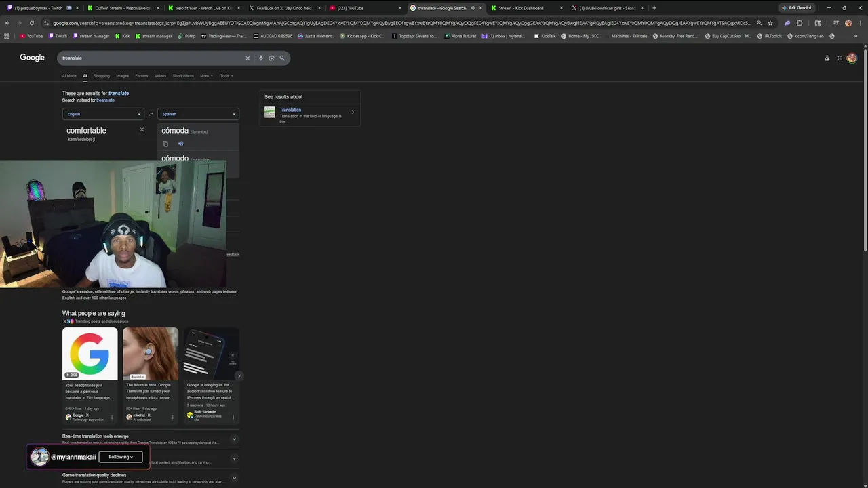Open the Pump bookmark
The height and width of the screenshot is (488, 868).
pyautogui.click(x=186, y=36)
